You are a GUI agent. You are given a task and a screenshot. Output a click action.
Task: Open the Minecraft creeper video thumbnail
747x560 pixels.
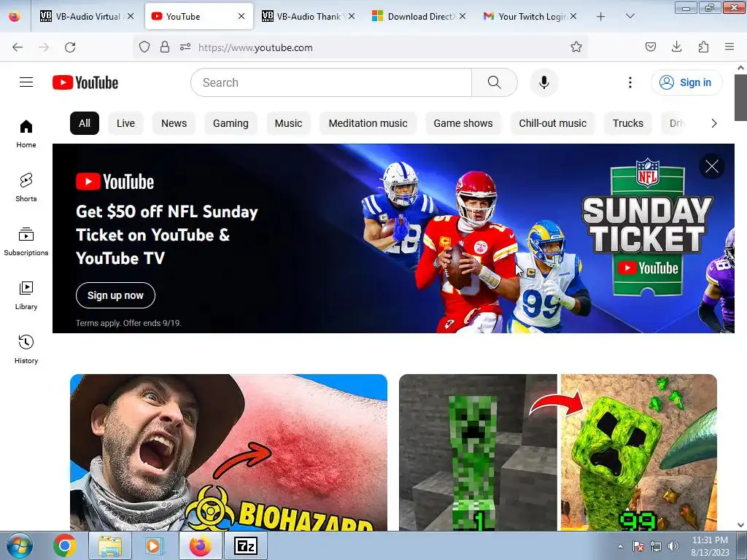click(x=558, y=452)
